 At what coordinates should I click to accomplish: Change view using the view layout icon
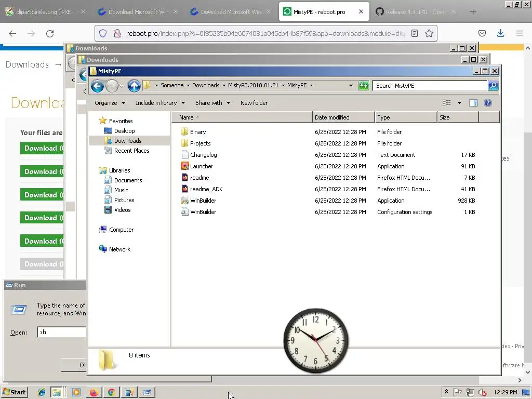point(446,103)
